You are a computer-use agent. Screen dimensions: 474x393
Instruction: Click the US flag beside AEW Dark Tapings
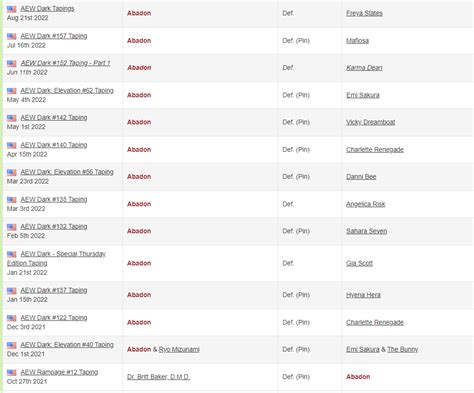[x=12, y=9]
